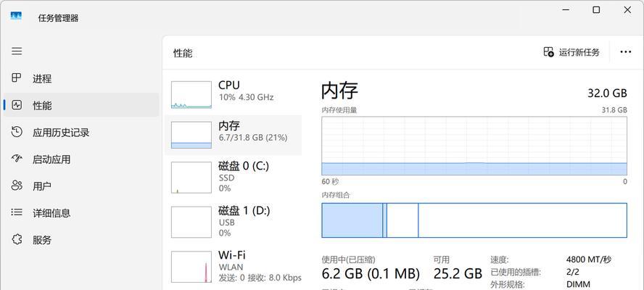This screenshot has height=290, width=644.
Task: Click the 详细信息 list icon
Action: [17, 212]
